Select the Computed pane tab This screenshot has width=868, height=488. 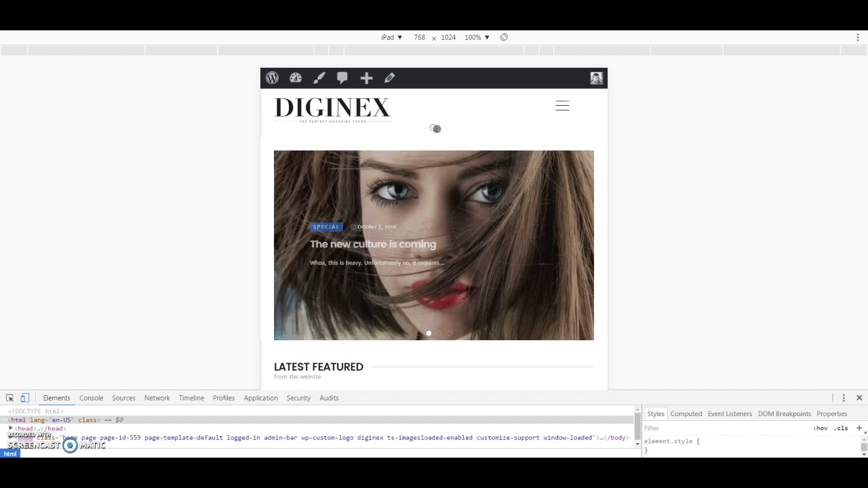686,413
